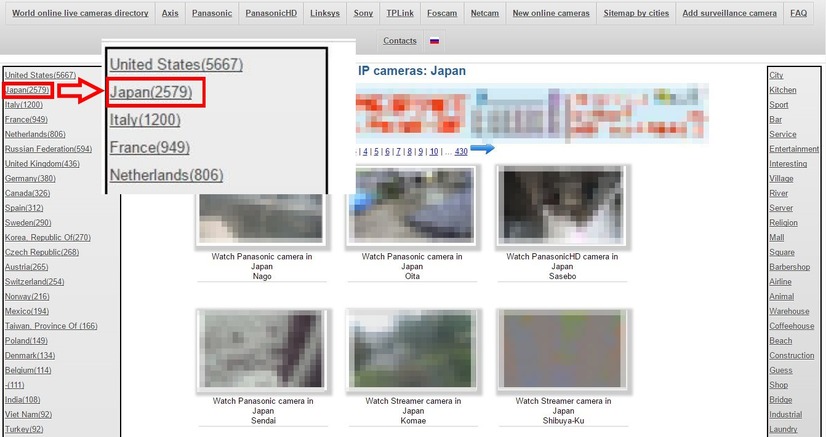The width and height of the screenshot is (826, 437).
Task: Open the Foscam menu item
Action: (442, 13)
